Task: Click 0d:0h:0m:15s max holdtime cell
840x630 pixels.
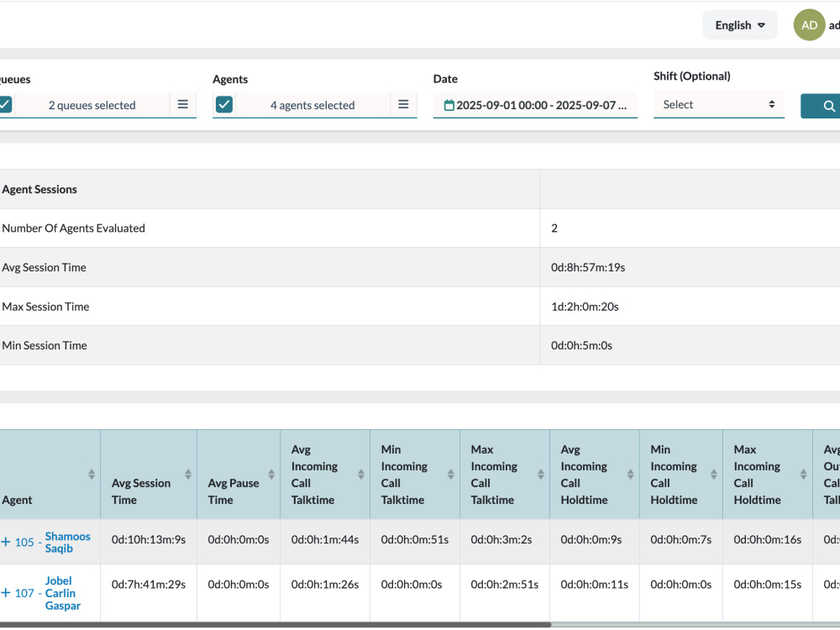Action: click(767, 585)
